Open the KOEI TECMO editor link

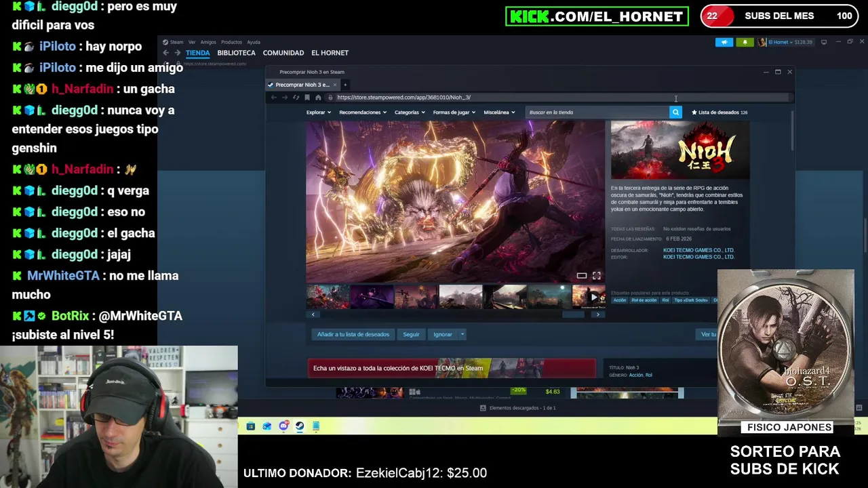tap(698, 257)
